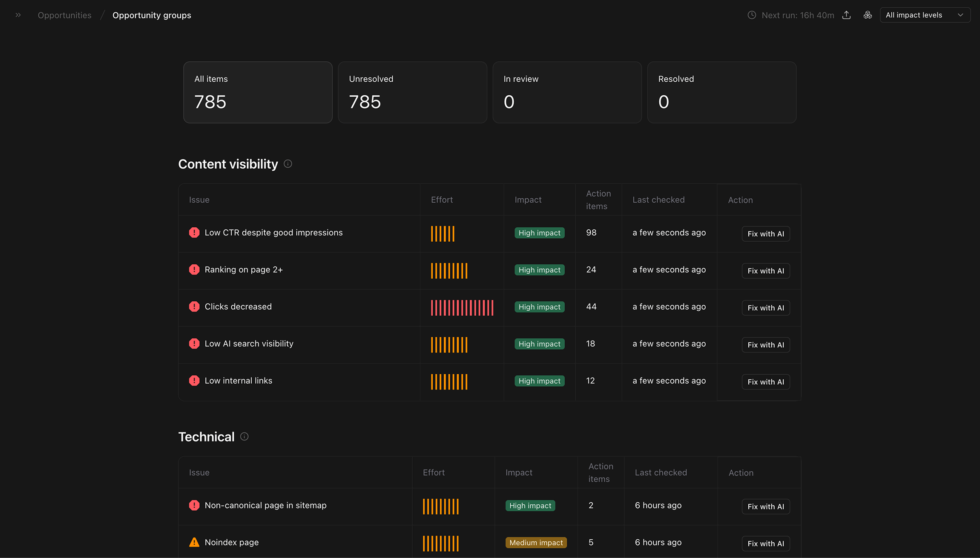Click Fix with AI for Low CTR issue
Image resolution: width=980 pixels, height=558 pixels.
(x=765, y=234)
